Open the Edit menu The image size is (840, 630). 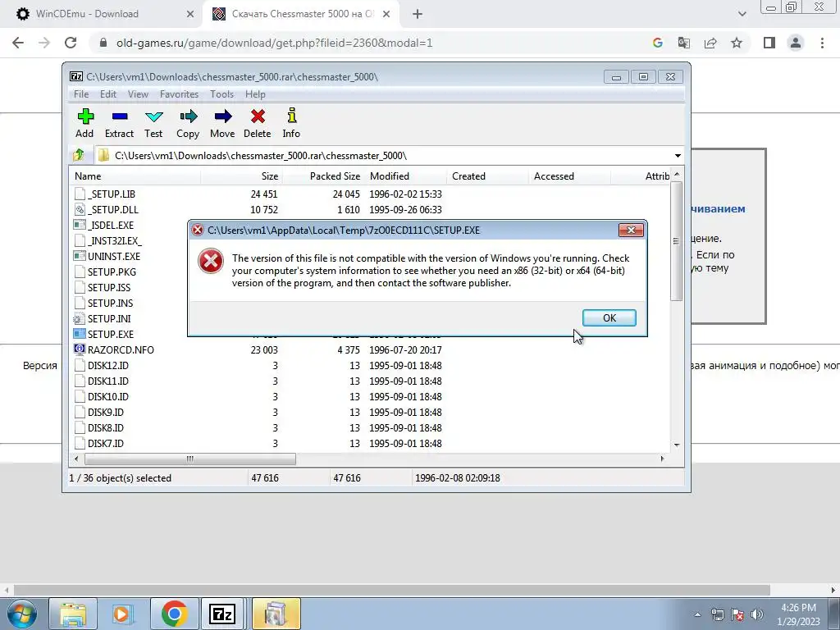(x=107, y=94)
